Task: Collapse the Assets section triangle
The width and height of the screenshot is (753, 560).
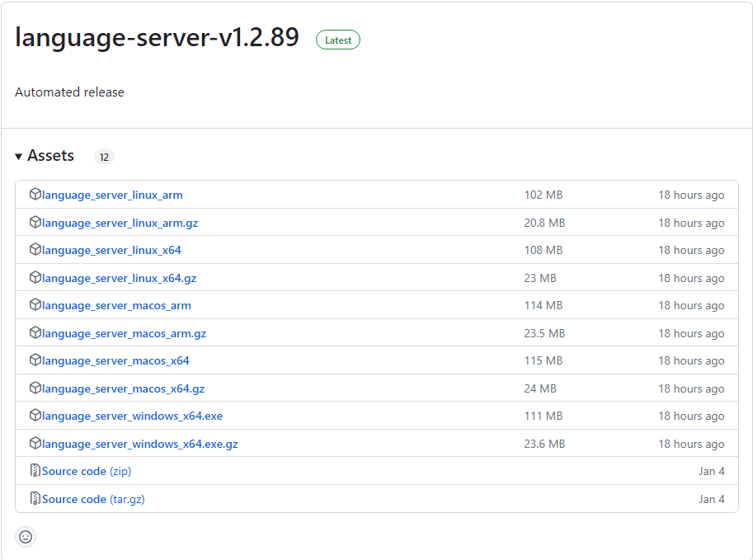Action: [x=19, y=157]
